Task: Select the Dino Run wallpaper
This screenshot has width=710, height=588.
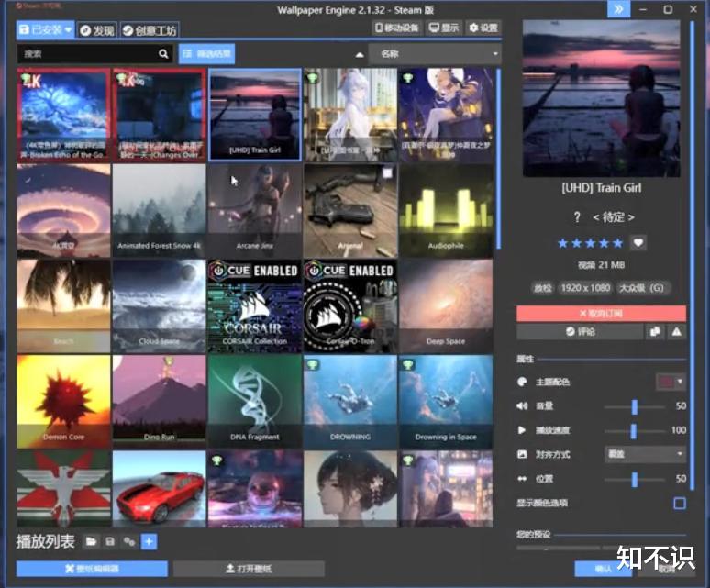Action: (159, 402)
